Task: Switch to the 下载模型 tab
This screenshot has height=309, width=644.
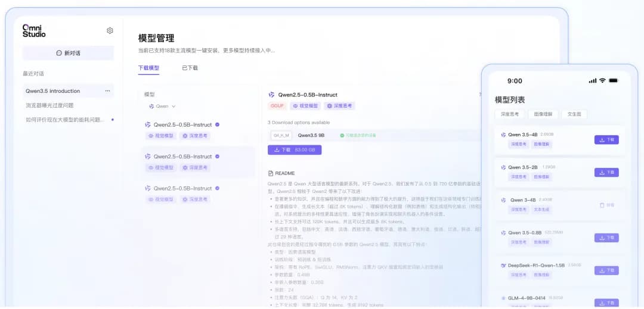Action: (148, 68)
